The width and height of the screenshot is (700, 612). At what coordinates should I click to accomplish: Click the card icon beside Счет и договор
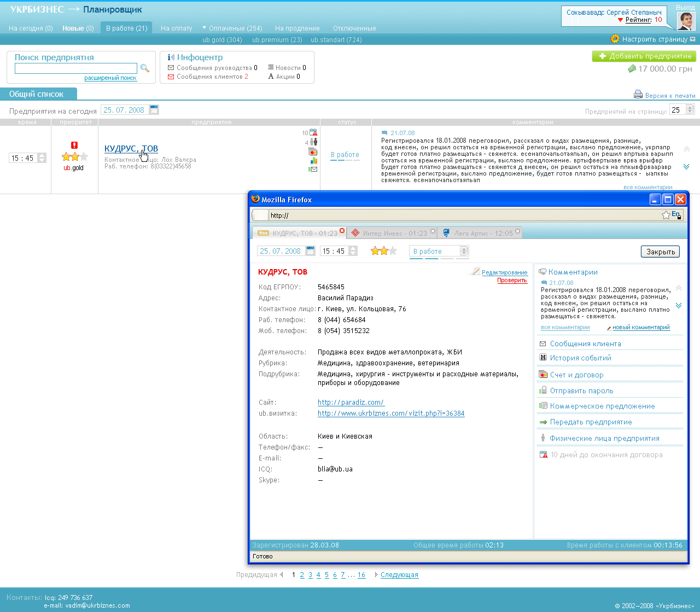coord(543,375)
